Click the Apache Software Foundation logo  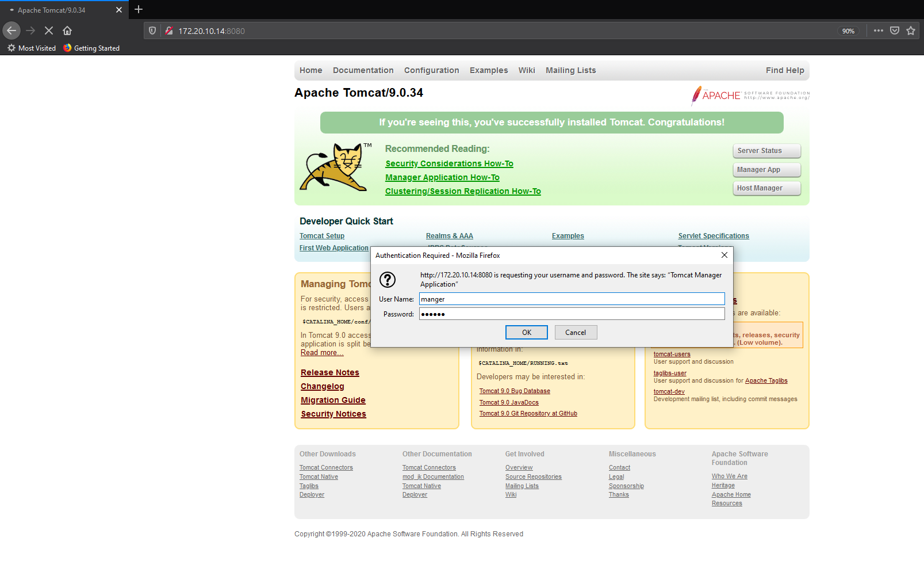750,96
